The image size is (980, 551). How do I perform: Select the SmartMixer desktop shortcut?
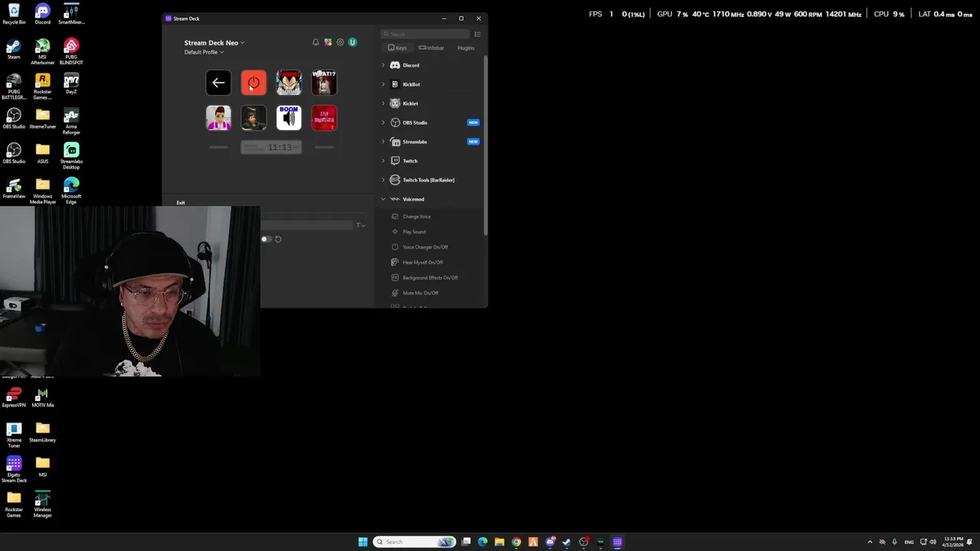[x=71, y=14]
